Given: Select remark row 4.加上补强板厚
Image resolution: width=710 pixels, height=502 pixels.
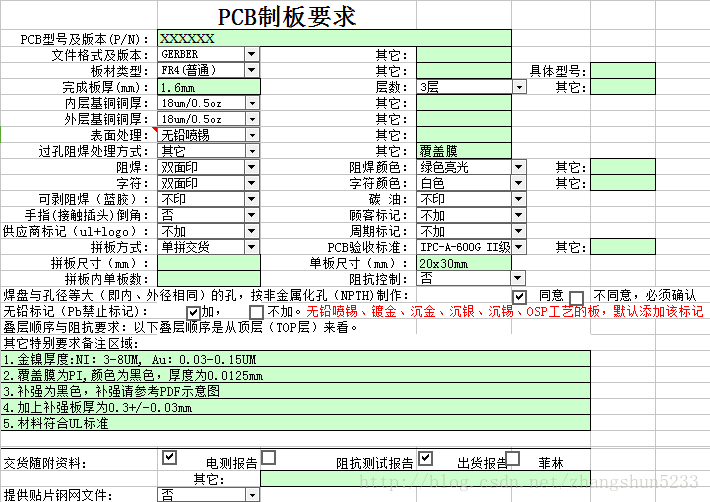Looking at the screenshot, I should tap(296, 407).
